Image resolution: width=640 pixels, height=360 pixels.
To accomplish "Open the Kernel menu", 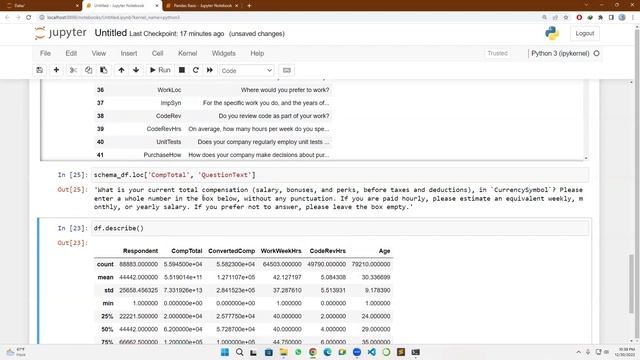I will coord(187,53).
